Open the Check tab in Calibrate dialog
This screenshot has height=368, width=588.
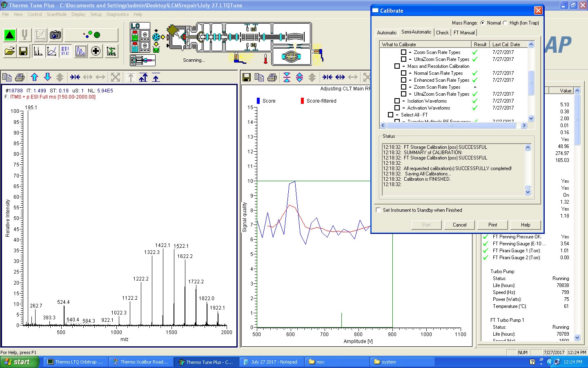click(x=442, y=33)
